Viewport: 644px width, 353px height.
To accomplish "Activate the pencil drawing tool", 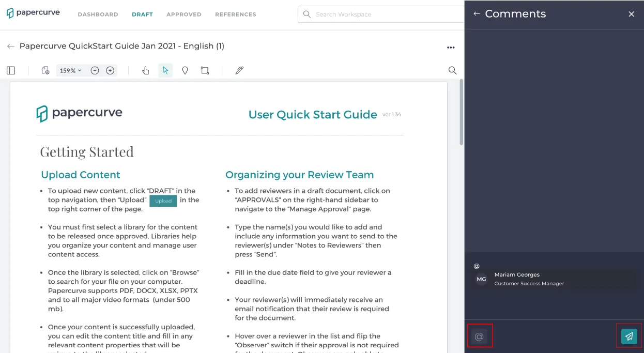I will tap(239, 70).
